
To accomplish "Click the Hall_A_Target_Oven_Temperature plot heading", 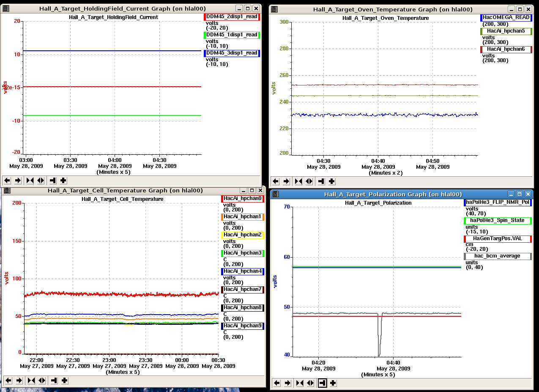I will pyautogui.click(x=386, y=18).
